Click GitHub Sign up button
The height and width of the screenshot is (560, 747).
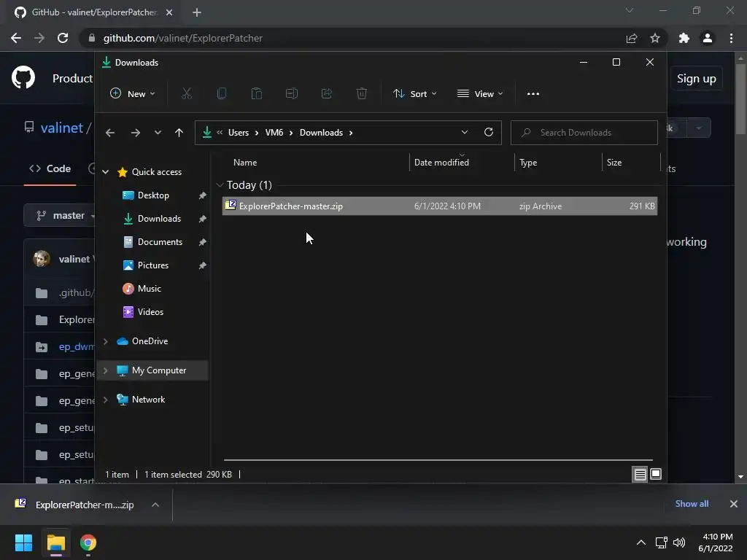click(x=697, y=79)
